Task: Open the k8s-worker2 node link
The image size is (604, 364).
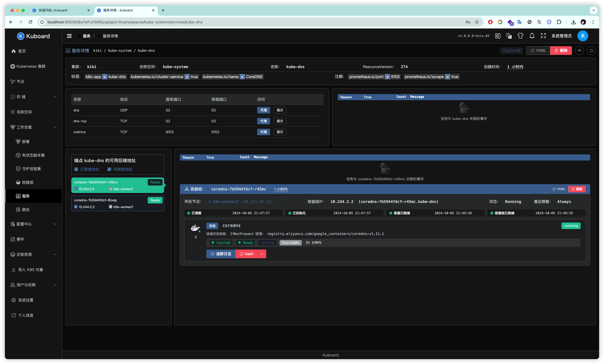Action: [225, 201]
